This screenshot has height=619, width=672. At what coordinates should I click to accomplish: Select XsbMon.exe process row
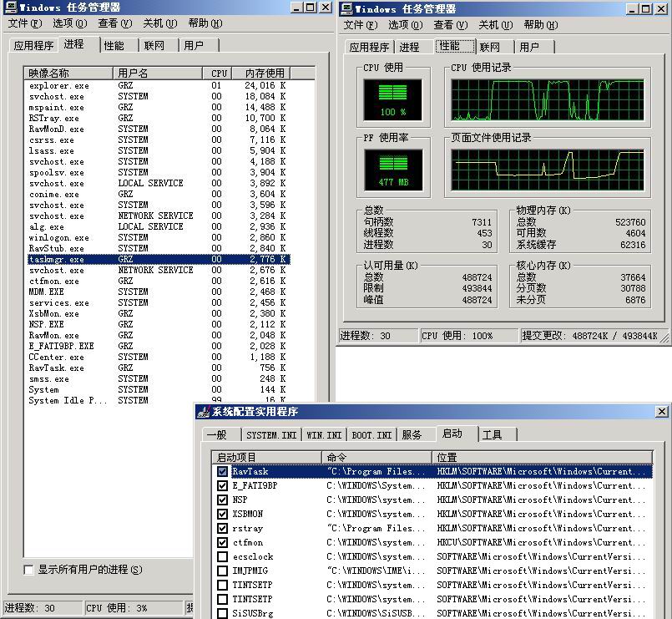(x=159, y=313)
